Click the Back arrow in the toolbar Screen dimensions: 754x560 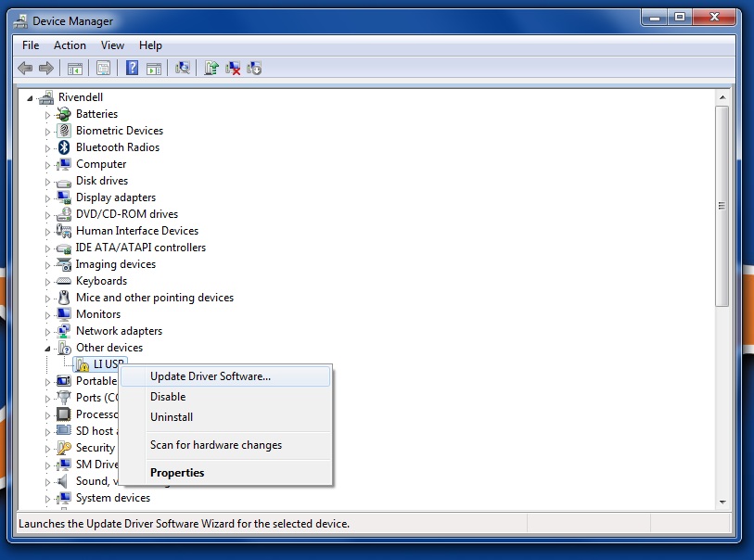[25, 68]
